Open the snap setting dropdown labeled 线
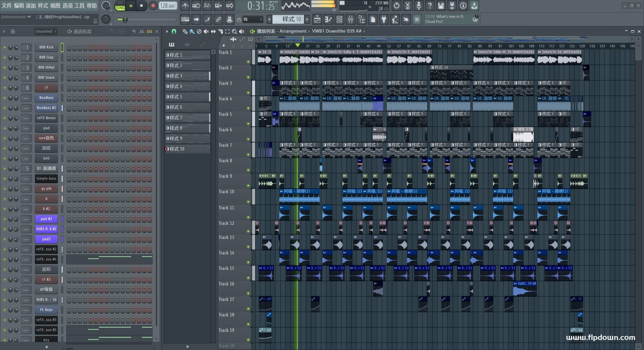644x350 pixels. 252,20
